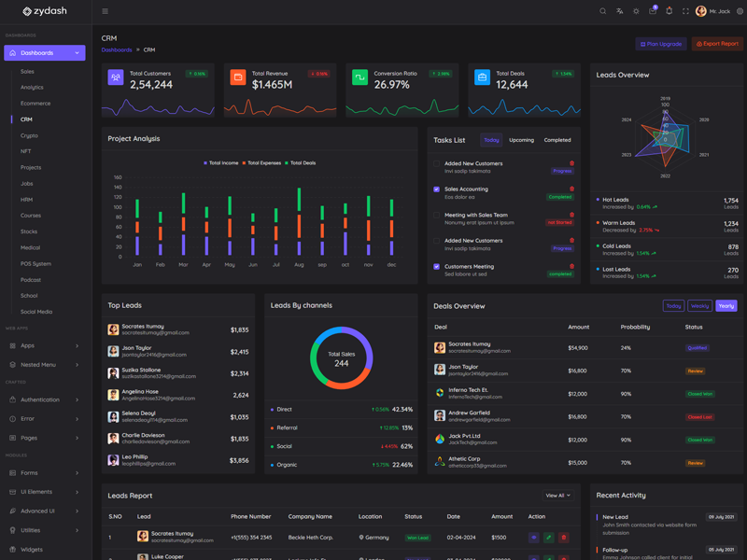Open the search icon in top bar
Viewport: 747px width, 560px height.
[602, 11]
